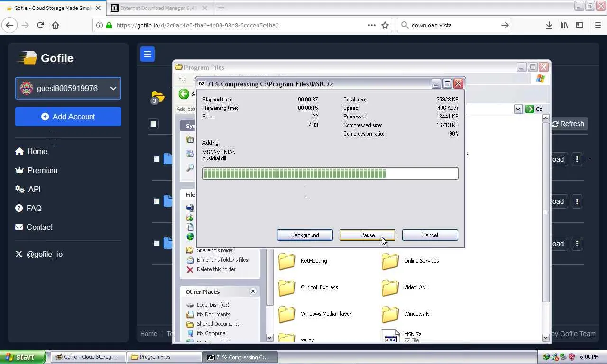Click the Gofile folder icon with badge 3
The height and width of the screenshot is (364, 607).
coord(157,98)
